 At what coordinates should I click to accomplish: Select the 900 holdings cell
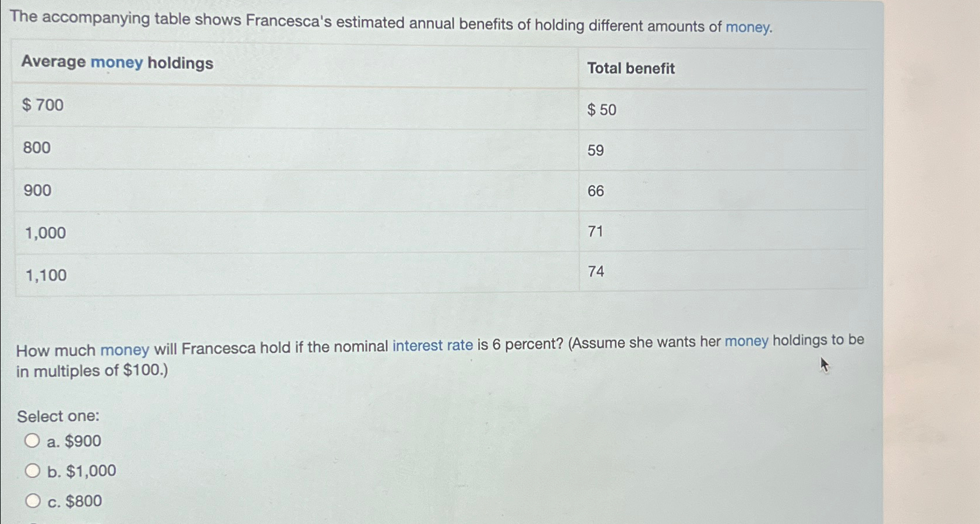click(36, 190)
